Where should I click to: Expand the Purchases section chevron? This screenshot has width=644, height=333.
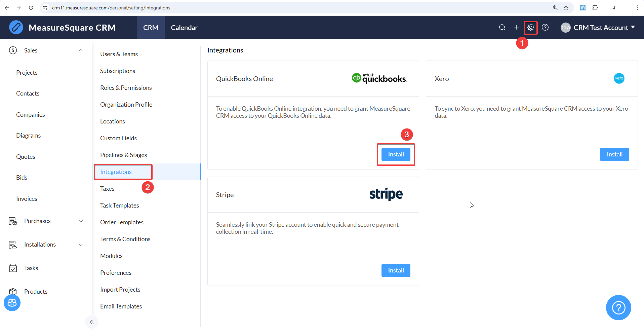click(x=81, y=221)
